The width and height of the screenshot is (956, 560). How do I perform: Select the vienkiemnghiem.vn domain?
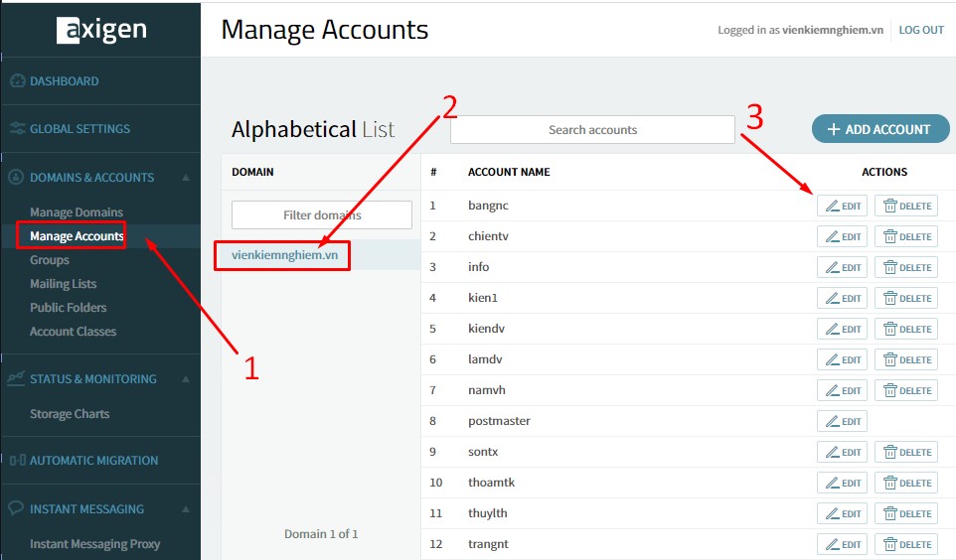[x=285, y=255]
